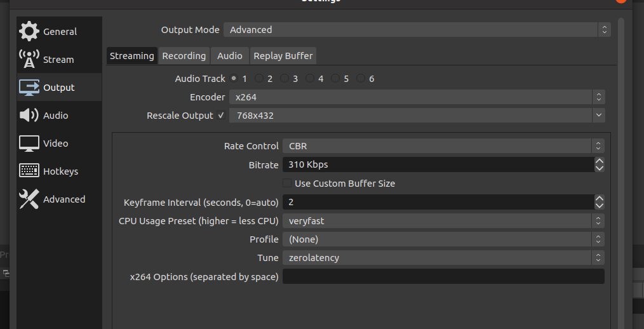Open Advanced settings via tools icon

click(x=29, y=199)
